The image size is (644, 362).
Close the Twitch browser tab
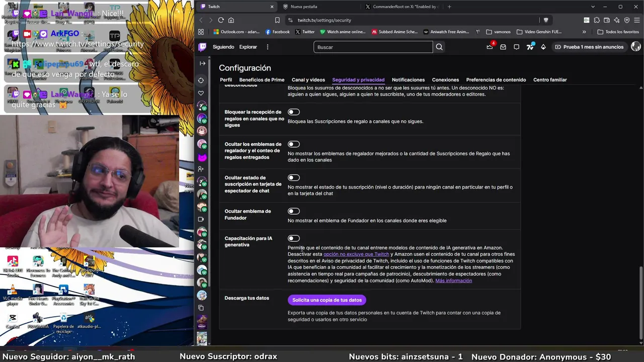[x=272, y=7]
